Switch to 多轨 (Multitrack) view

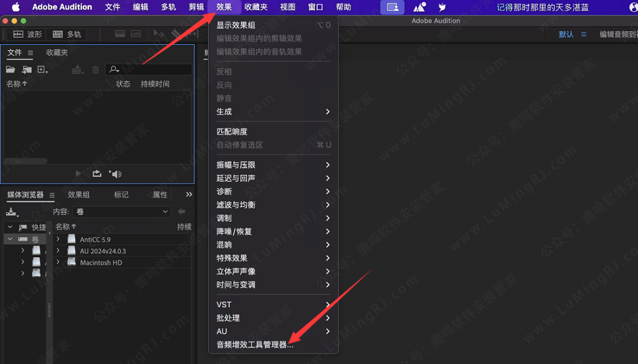pos(66,34)
